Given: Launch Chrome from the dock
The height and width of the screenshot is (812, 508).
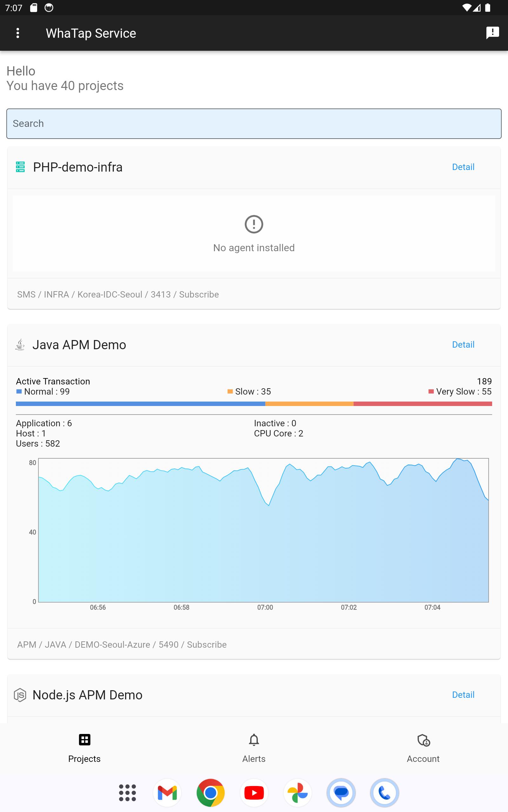Looking at the screenshot, I should coord(210,793).
